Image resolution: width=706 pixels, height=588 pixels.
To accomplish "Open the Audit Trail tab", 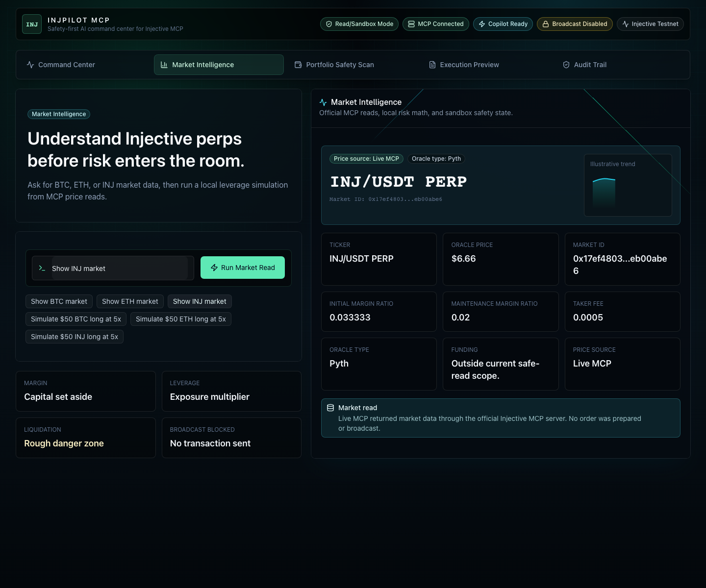I will [621, 65].
